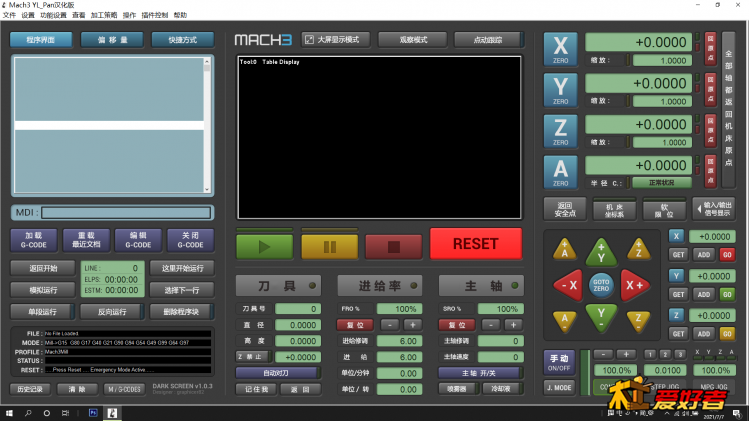Click 编辑 G-CODE button

point(138,240)
